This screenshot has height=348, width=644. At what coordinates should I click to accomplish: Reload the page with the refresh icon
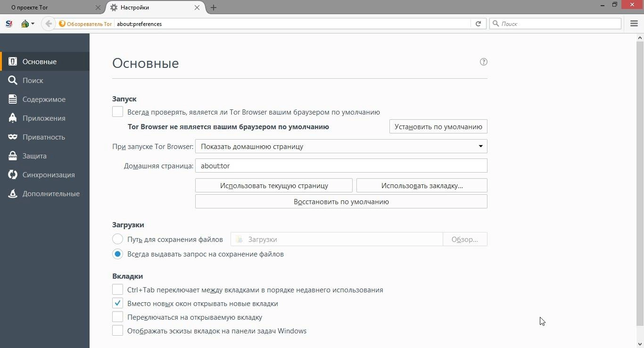478,24
